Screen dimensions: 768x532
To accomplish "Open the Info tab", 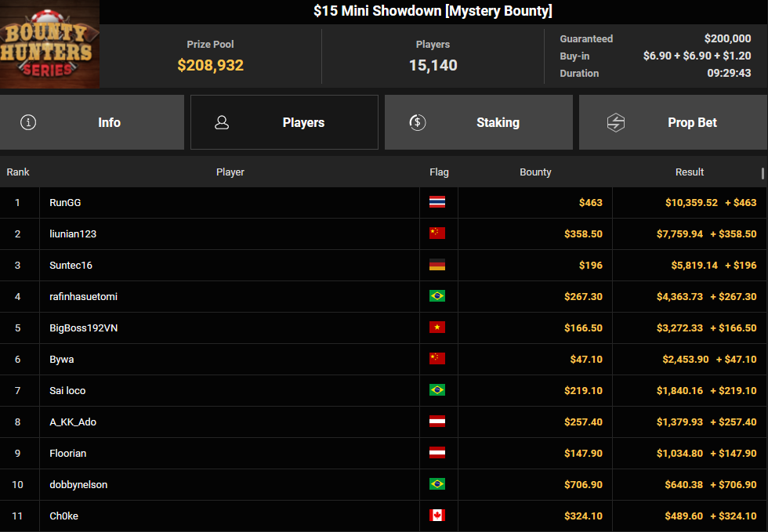I will [x=92, y=122].
